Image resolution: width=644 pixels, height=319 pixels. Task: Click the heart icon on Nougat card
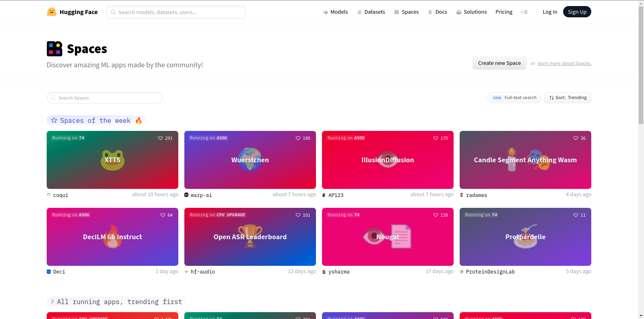436,215
